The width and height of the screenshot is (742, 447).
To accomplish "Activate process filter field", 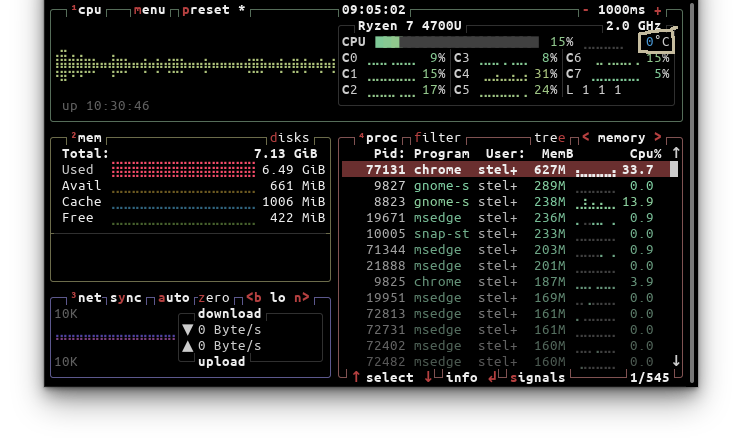I will (x=437, y=138).
